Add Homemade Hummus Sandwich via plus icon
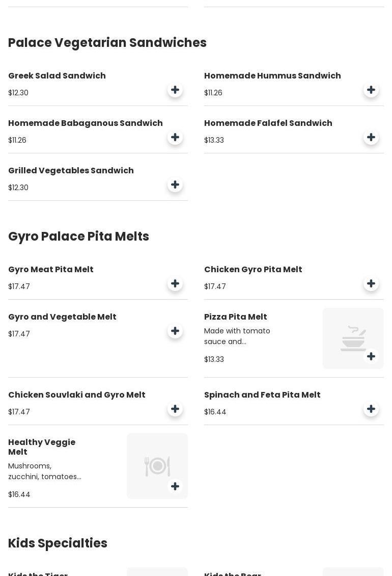Image resolution: width=392 pixels, height=576 pixels. 371,90
